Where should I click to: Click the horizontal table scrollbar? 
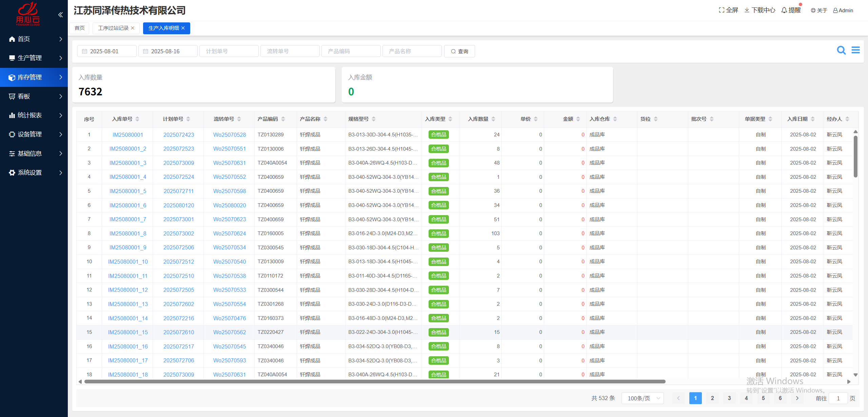375,382
